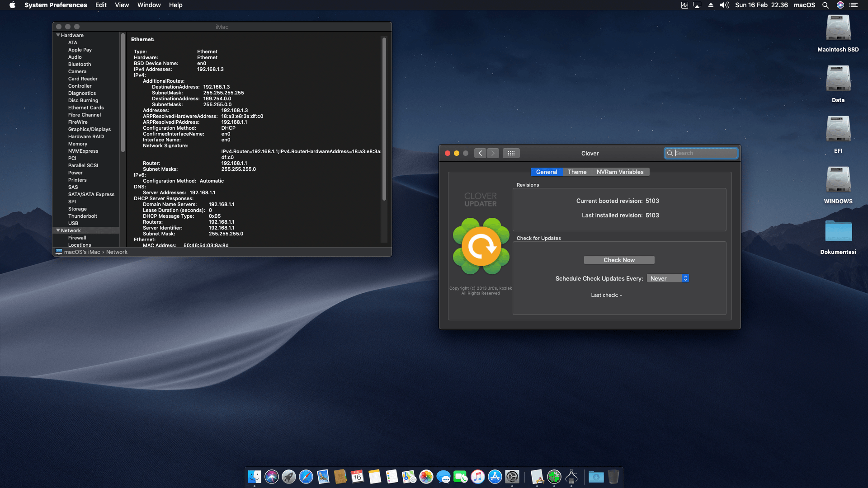This screenshot has height=488, width=868.
Task: Open Maps app in the dock
Action: click(x=409, y=477)
